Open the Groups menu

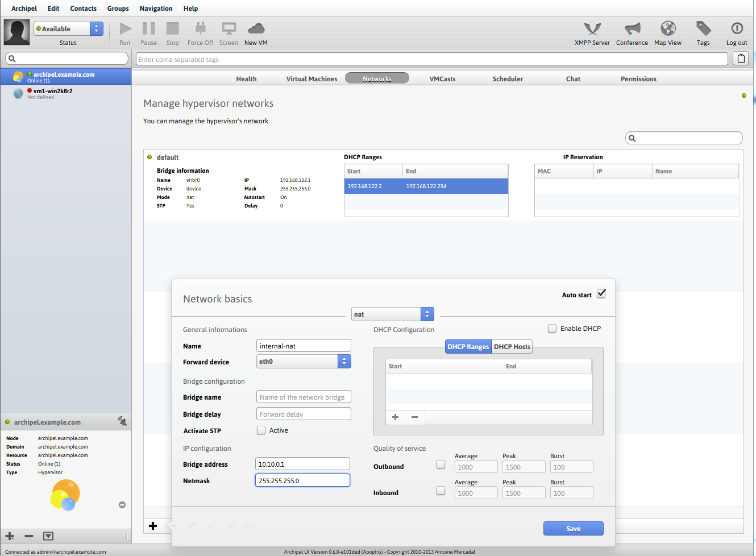[x=118, y=9]
